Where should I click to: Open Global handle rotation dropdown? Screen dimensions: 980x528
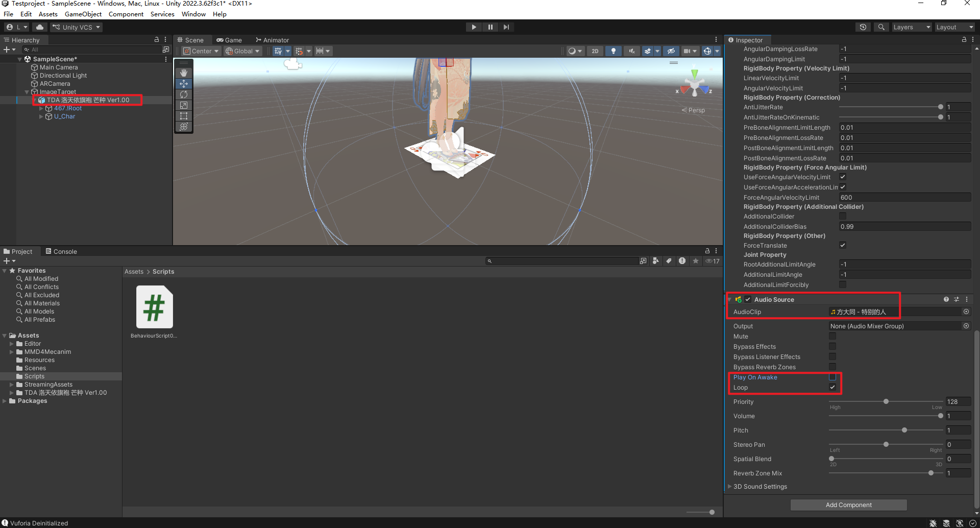(x=242, y=51)
